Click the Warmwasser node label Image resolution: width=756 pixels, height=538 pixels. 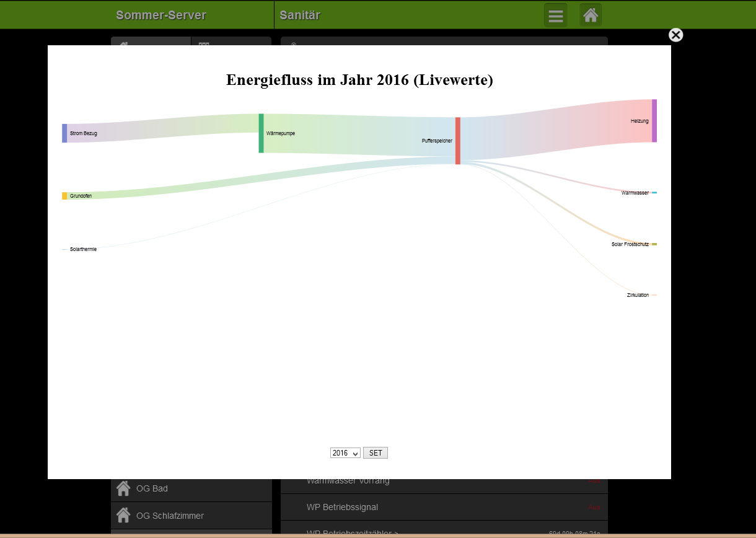click(x=635, y=193)
